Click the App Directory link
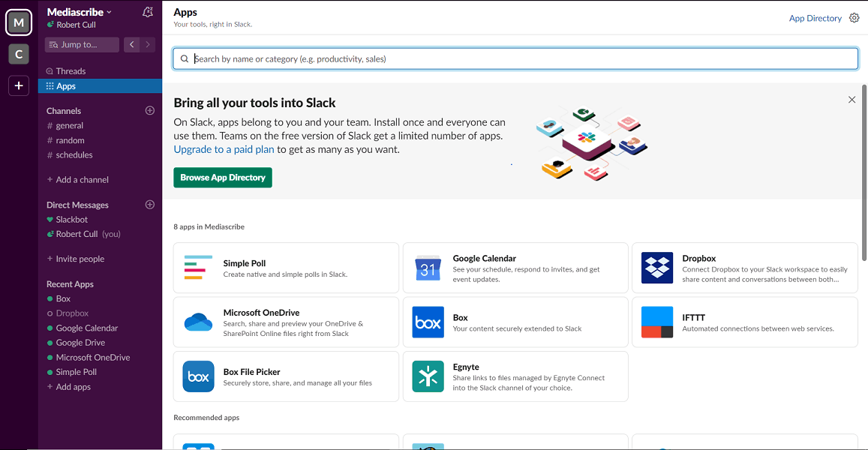 point(815,18)
